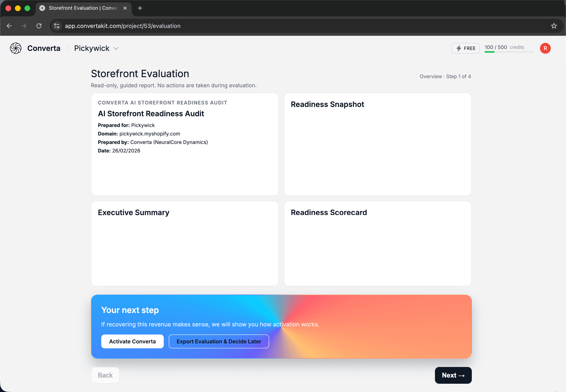Click the Executive Summary card
566x392 pixels.
(x=185, y=243)
